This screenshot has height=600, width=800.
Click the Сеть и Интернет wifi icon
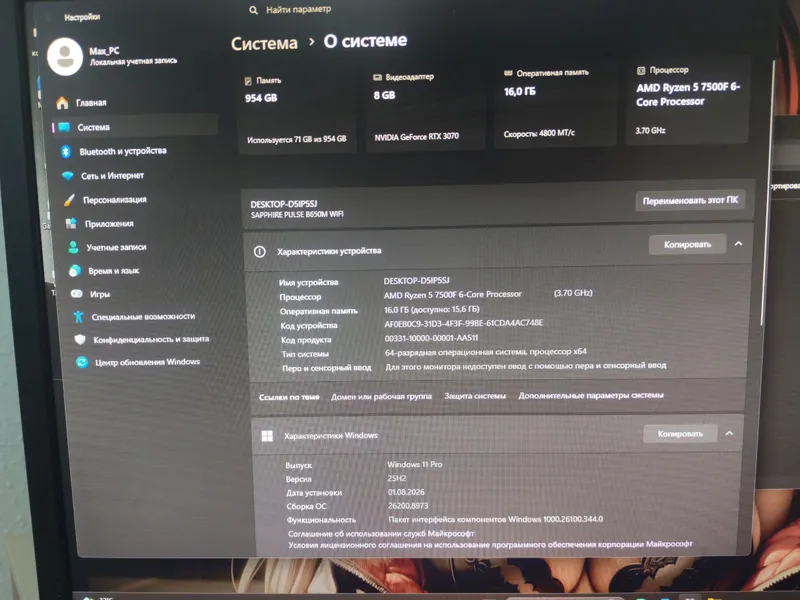click(68, 176)
